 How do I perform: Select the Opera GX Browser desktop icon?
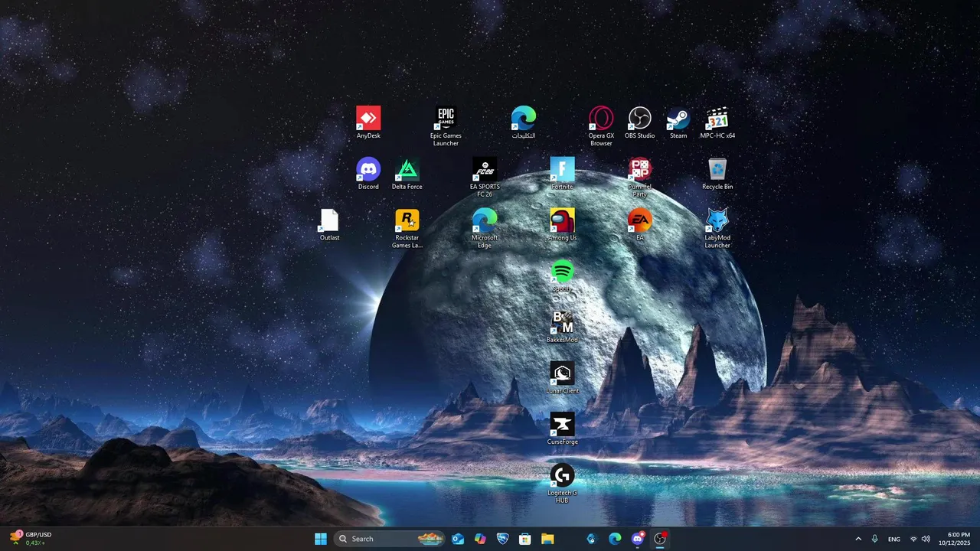pos(601,126)
